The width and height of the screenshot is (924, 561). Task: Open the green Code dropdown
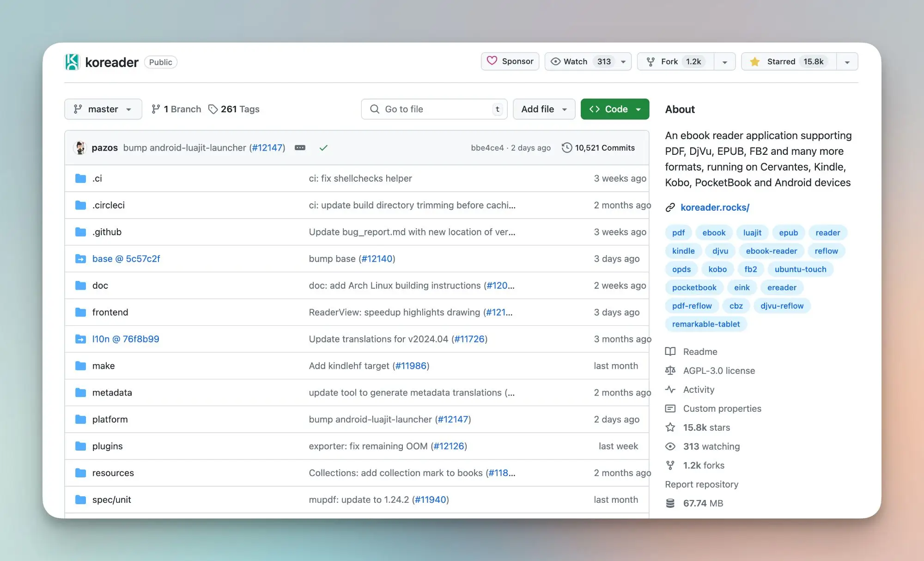pyautogui.click(x=614, y=109)
